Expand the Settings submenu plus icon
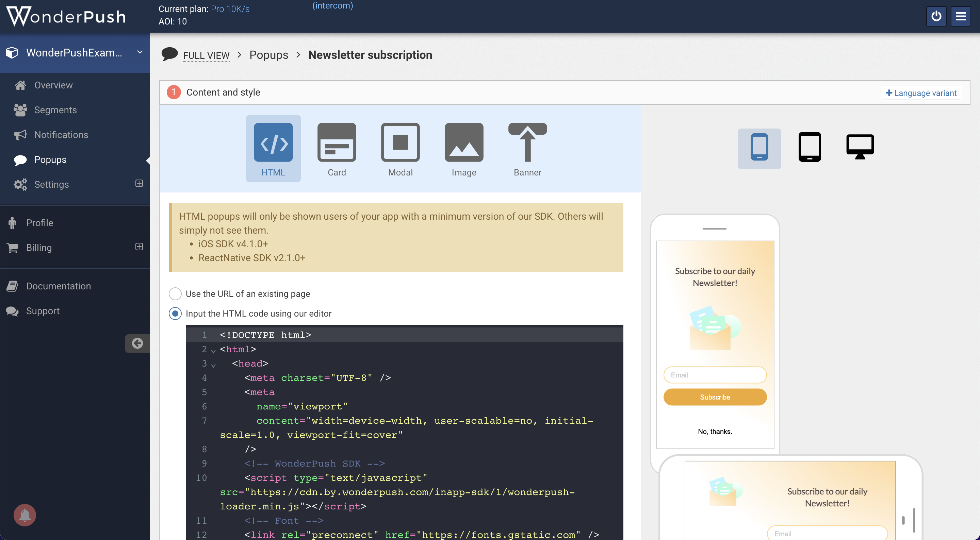 tap(139, 183)
